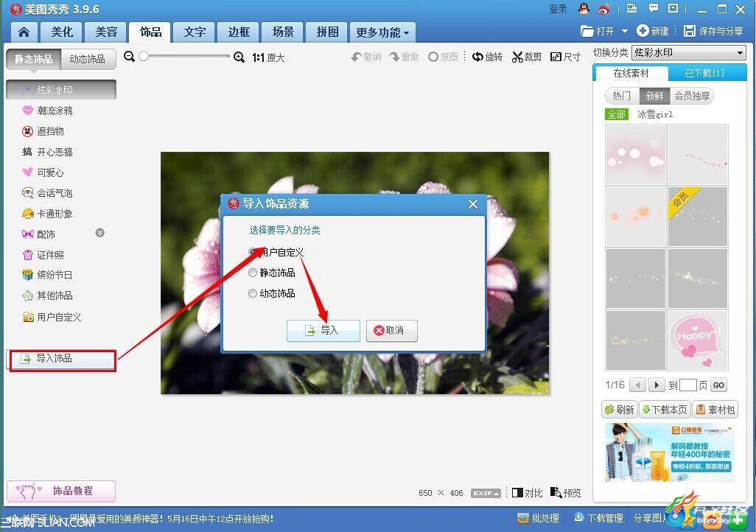
Task: Switch to the 拼图 tab
Action: [327, 32]
